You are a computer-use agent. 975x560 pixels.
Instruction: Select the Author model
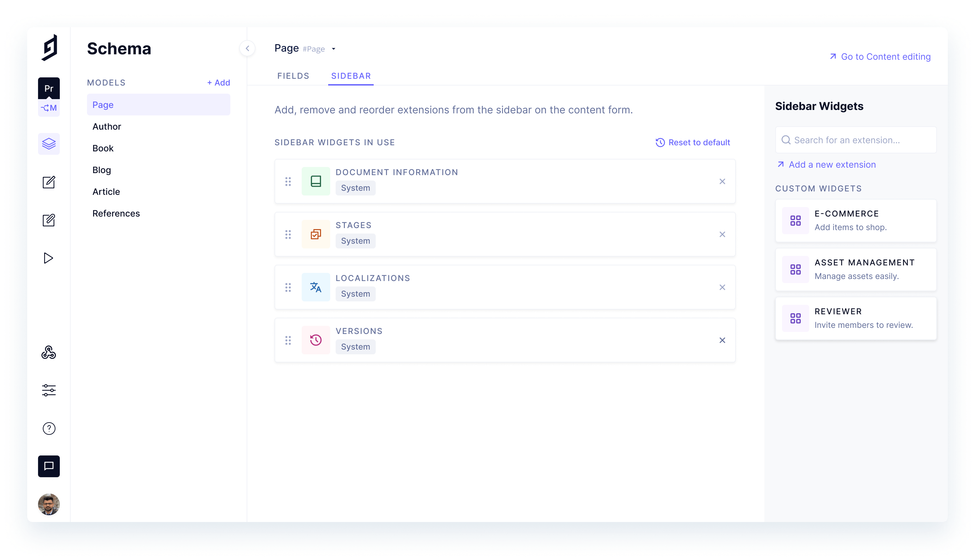tap(107, 127)
